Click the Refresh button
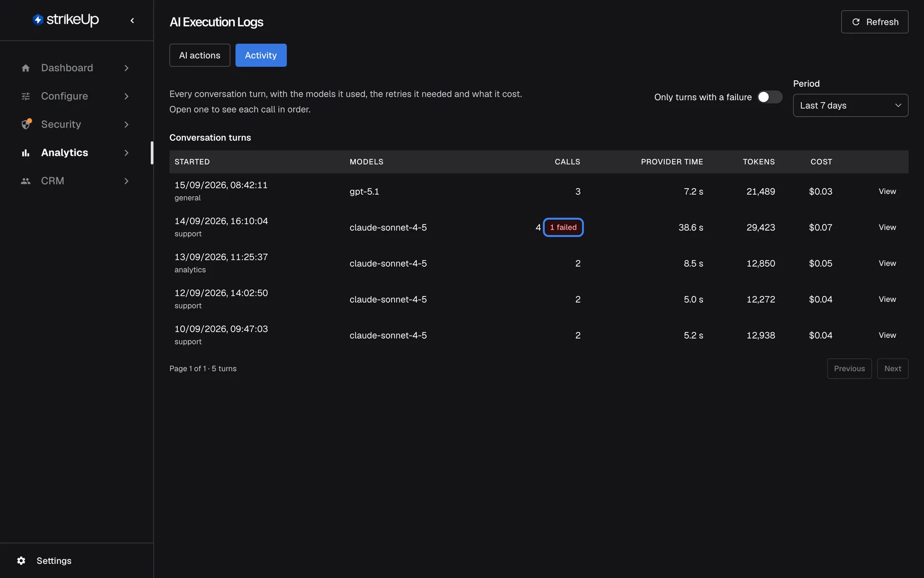924x578 pixels. 874,22
